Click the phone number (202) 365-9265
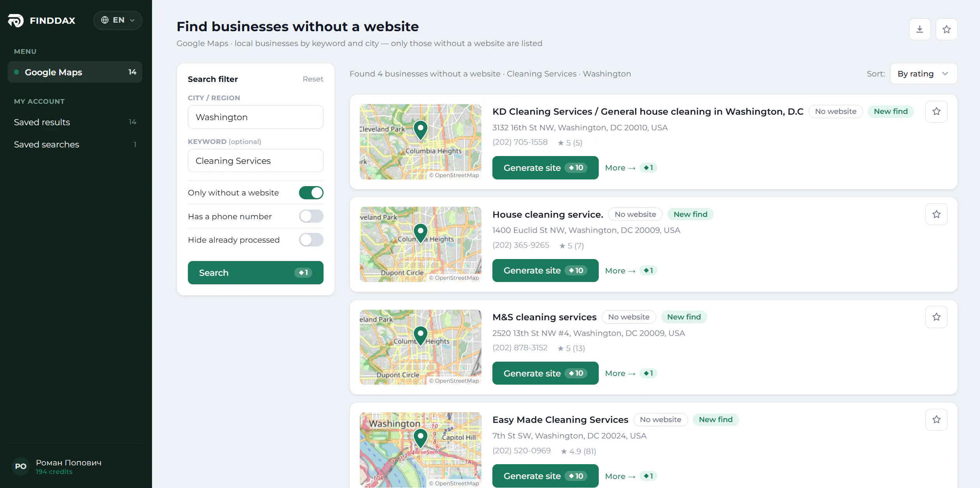The width and height of the screenshot is (980, 488). [520, 245]
